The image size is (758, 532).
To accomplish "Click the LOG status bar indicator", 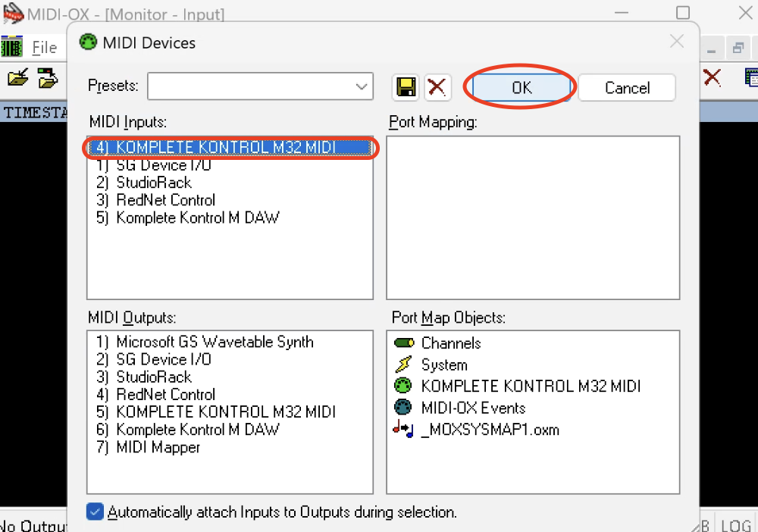I will coord(736,524).
